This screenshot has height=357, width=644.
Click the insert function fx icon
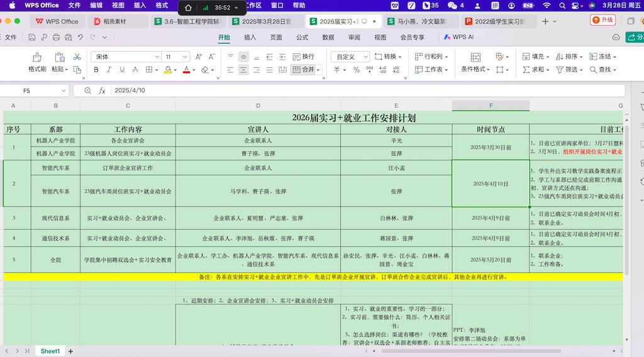tap(102, 91)
